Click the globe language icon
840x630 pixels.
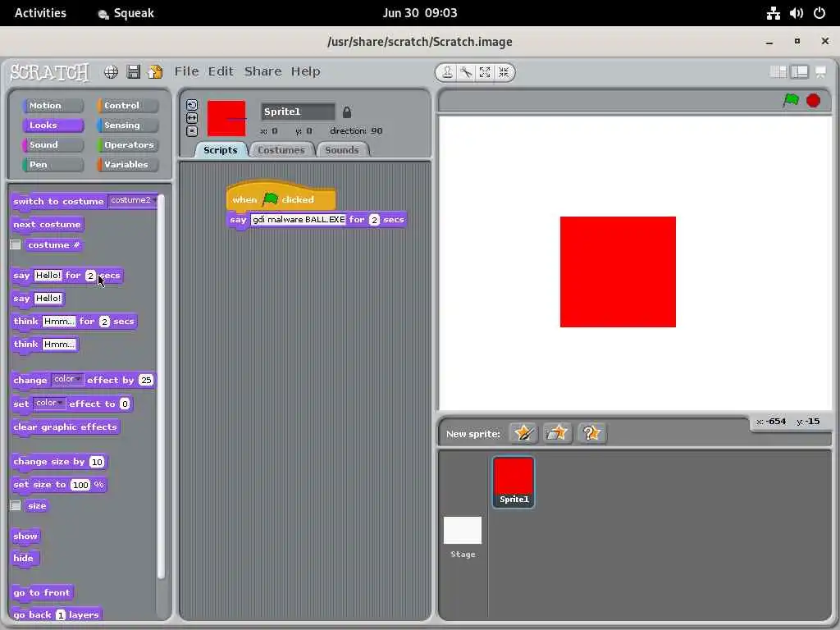(x=111, y=72)
